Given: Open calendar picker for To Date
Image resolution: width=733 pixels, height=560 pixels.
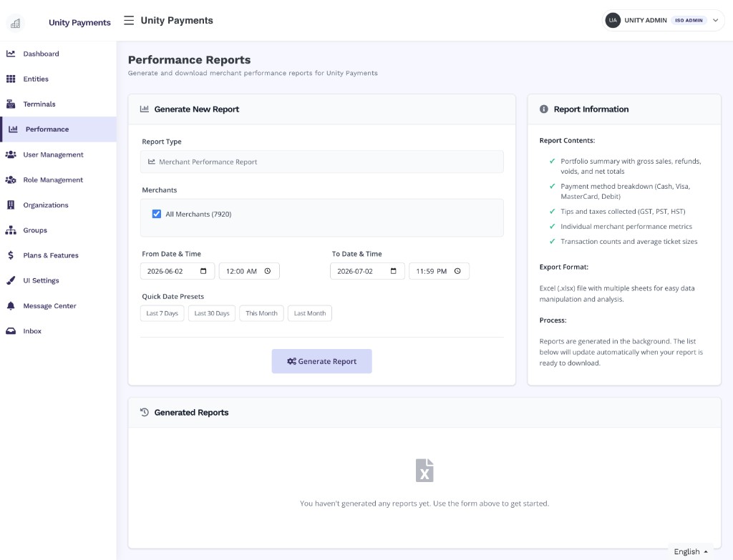Looking at the screenshot, I should 393,271.
